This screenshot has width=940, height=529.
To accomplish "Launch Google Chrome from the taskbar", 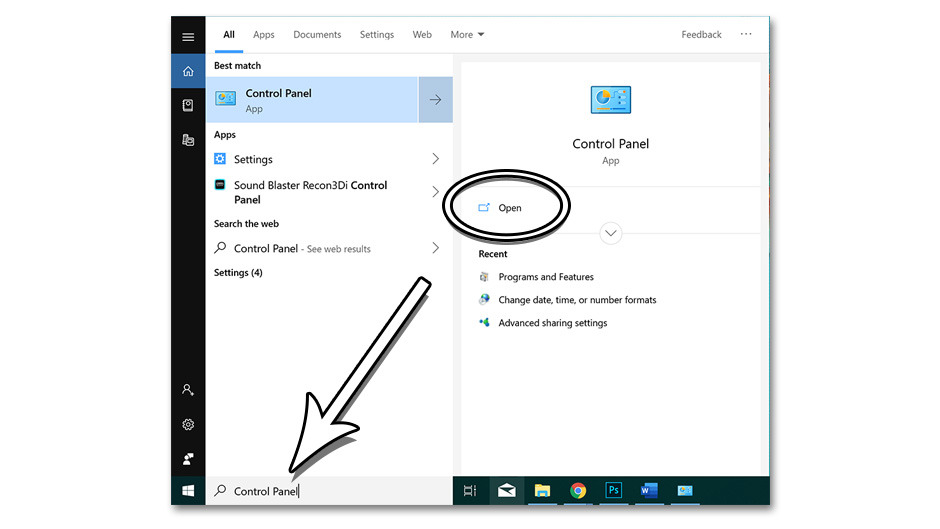I will (x=578, y=491).
